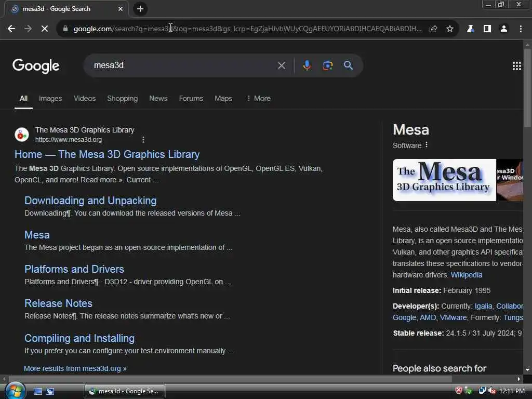Switch to Maps results
This screenshot has height=399, width=532.
point(223,98)
